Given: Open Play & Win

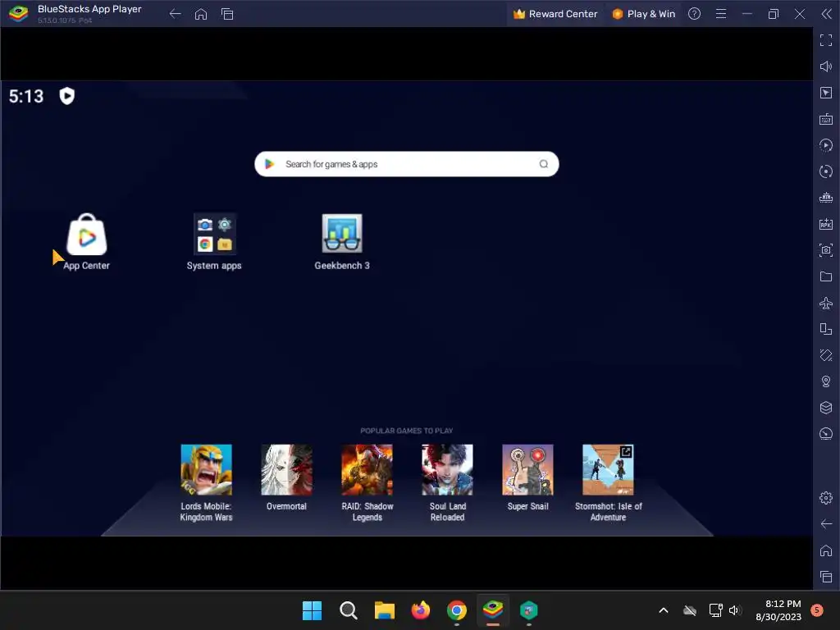Looking at the screenshot, I should (643, 14).
